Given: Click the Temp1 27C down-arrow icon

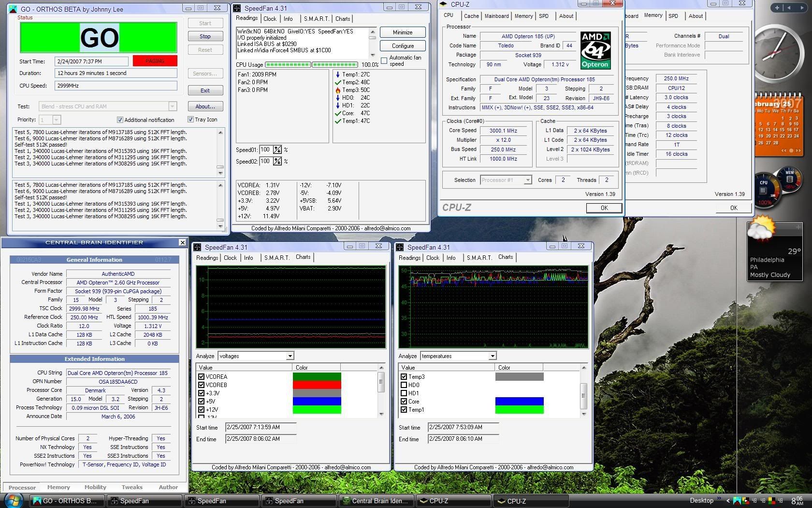Looking at the screenshot, I should coord(338,75).
